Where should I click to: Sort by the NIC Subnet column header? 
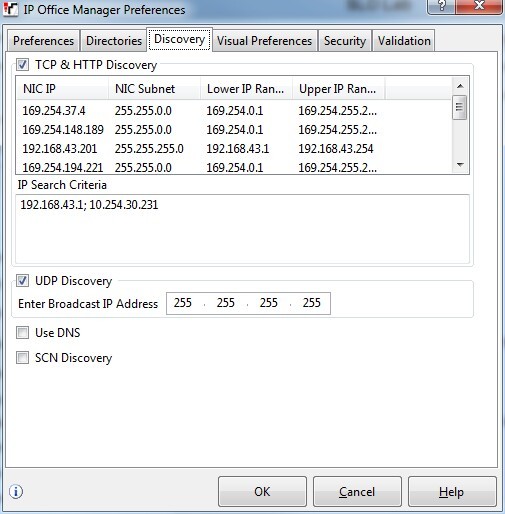click(x=154, y=89)
